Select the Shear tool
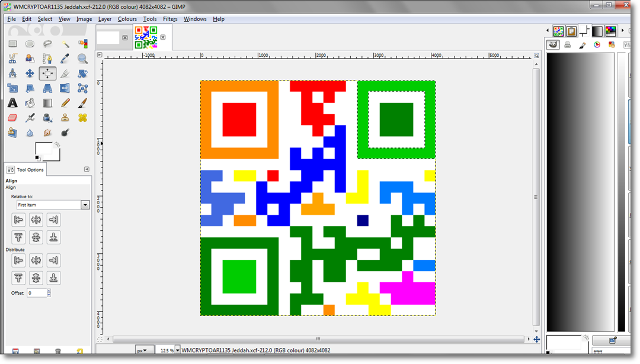The height and width of the screenshot is (364, 640). pos(30,88)
